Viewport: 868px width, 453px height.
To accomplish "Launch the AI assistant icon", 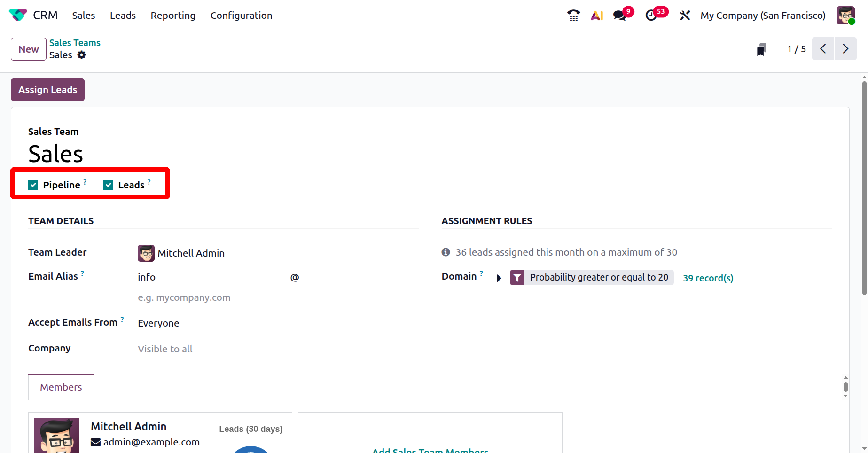I will 597,16.
